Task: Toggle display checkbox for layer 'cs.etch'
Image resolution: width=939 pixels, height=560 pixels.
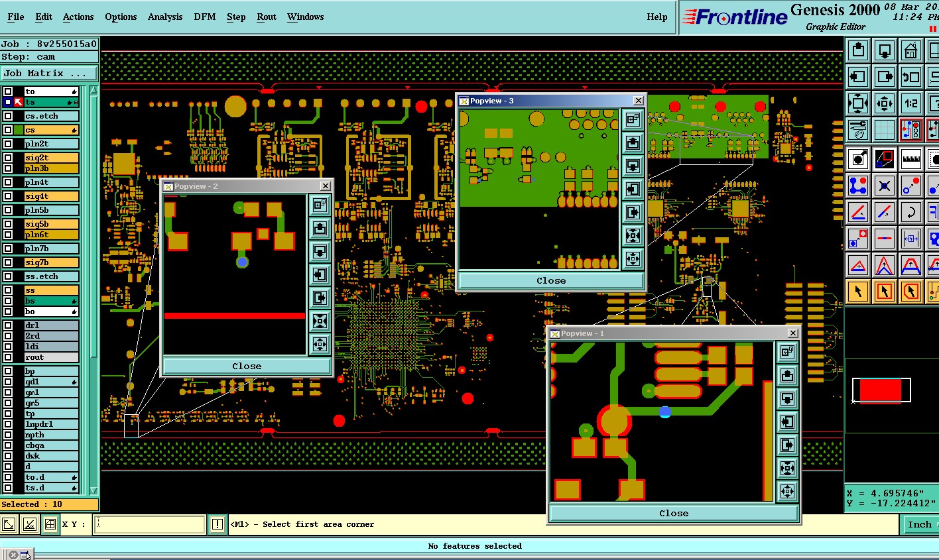Action: pyautogui.click(x=8, y=116)
